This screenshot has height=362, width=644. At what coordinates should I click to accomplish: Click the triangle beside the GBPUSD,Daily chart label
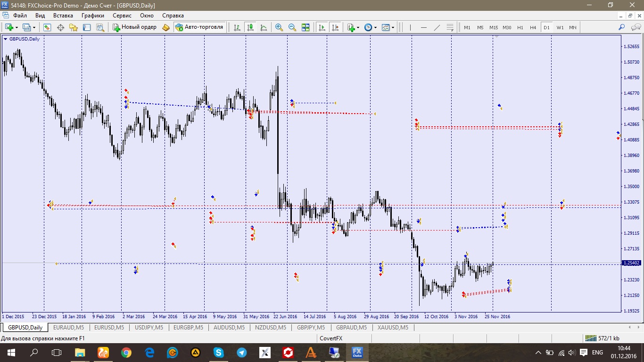click(5, 39)
